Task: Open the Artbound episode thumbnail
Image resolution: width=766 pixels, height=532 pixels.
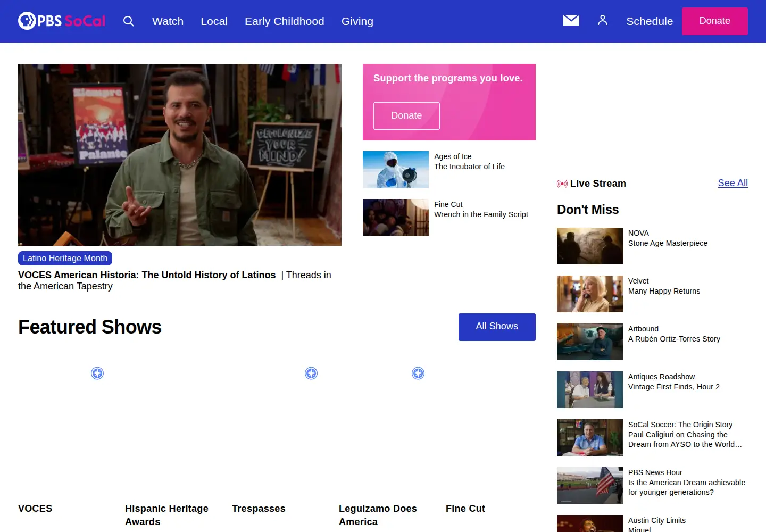Action: click(x=590, y=342)
